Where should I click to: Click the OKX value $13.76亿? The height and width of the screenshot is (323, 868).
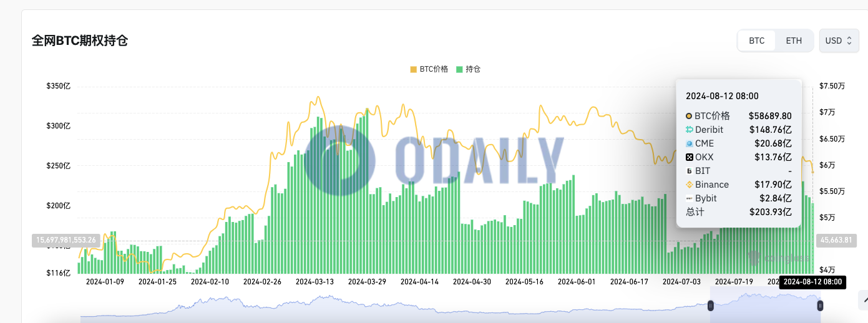(x=773, y=157)
